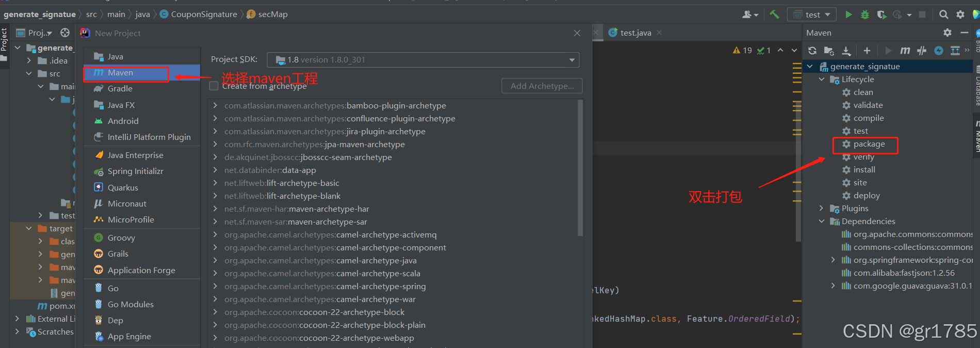This screenshot has width=980, height=348.
Task: Select Android project type
Action: [x=141, y=121]
